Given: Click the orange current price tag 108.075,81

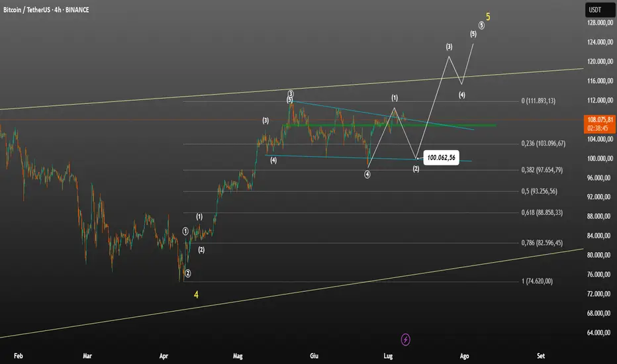Looking at the screenshot, I should pyautogui.click(x=600, y=124).
